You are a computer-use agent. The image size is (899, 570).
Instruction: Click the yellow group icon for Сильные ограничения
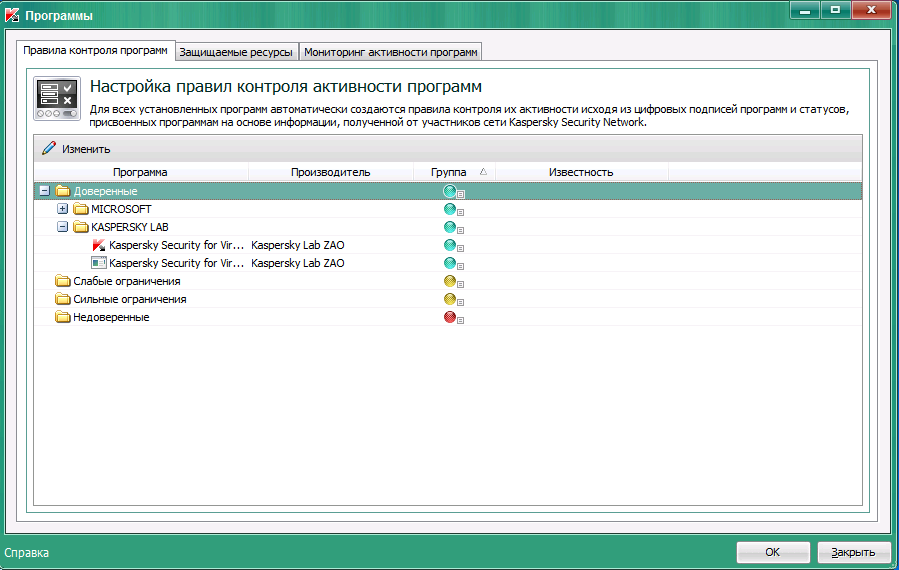tap(450, 299)
